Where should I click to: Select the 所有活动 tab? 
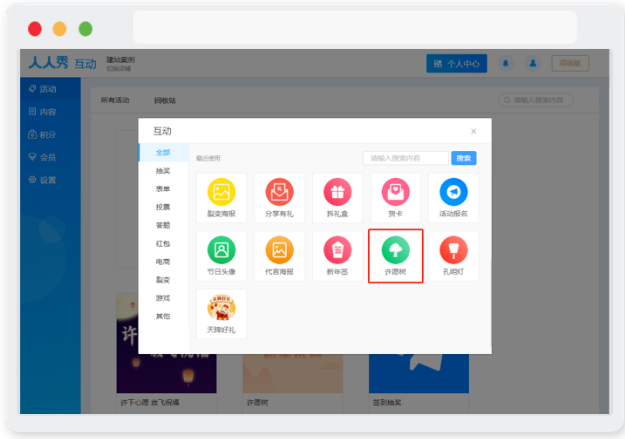[x=115, y=100]
